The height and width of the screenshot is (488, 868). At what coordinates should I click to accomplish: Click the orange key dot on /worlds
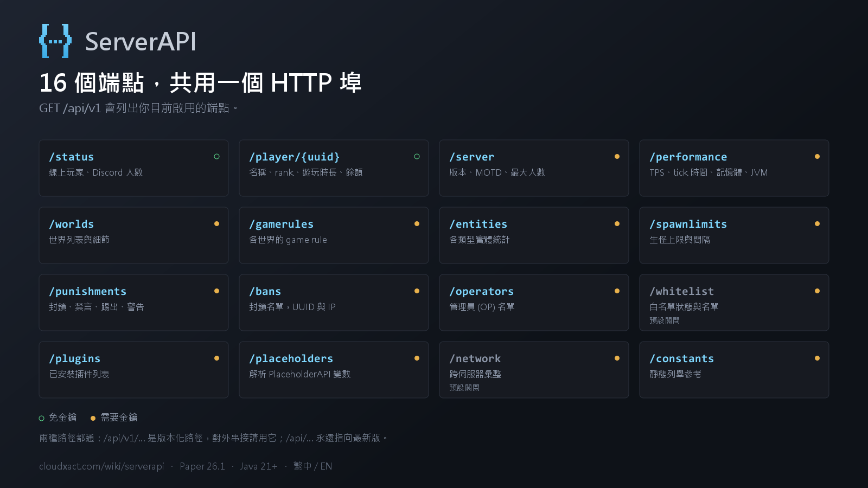216,224
